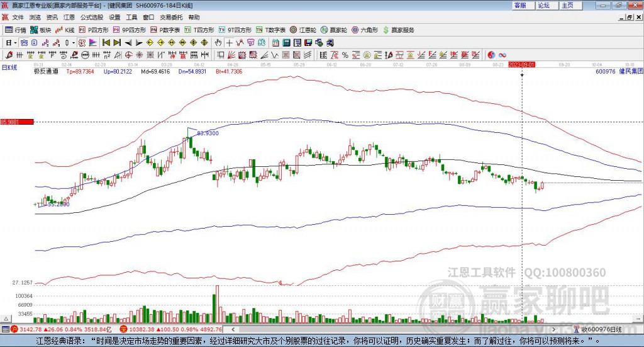Toggle the crosshair cursor tool
Viewport: 644px width, 347px height.
(x=230, y=43)
